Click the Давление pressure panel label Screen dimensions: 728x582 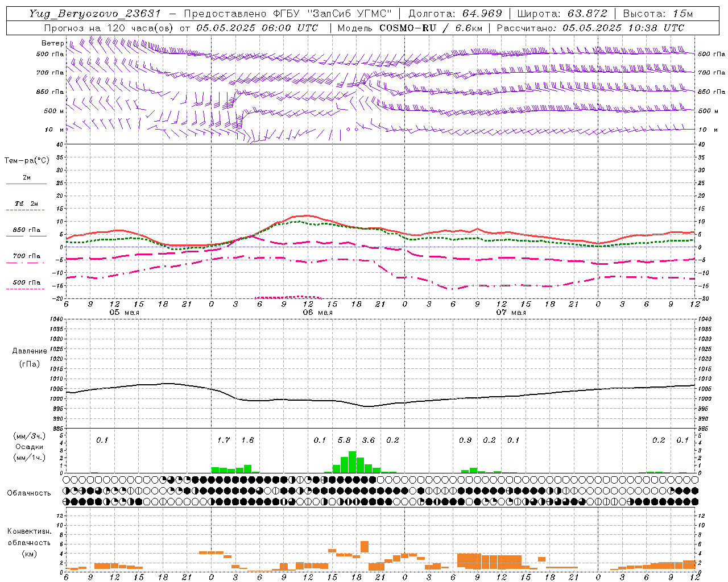tap(30, 351)
